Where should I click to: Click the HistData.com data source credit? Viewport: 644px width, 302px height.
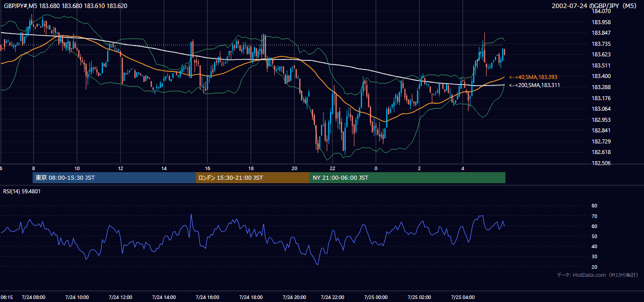tap(598, 275)
